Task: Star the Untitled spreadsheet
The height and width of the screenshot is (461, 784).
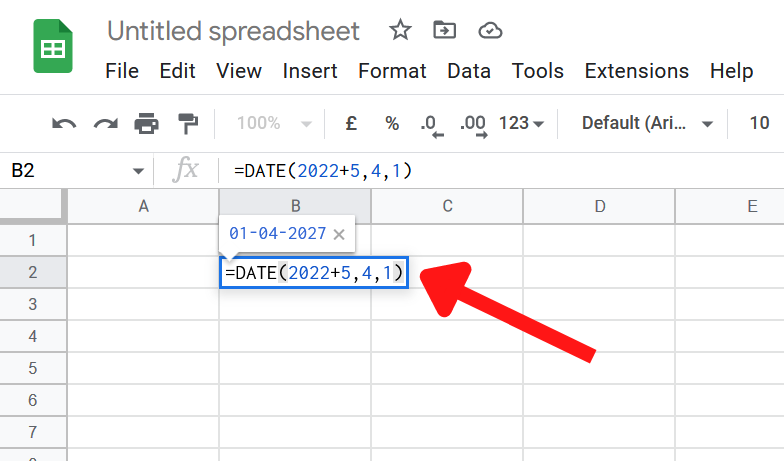Action: (400, 30)
